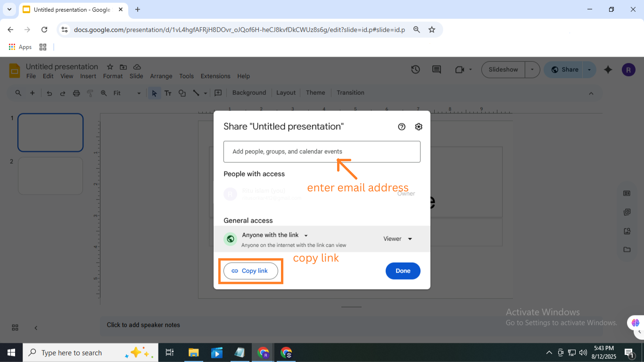644x362 pixels.
Task: Click the print icon in the toolbar
Action: click(76, 93)
